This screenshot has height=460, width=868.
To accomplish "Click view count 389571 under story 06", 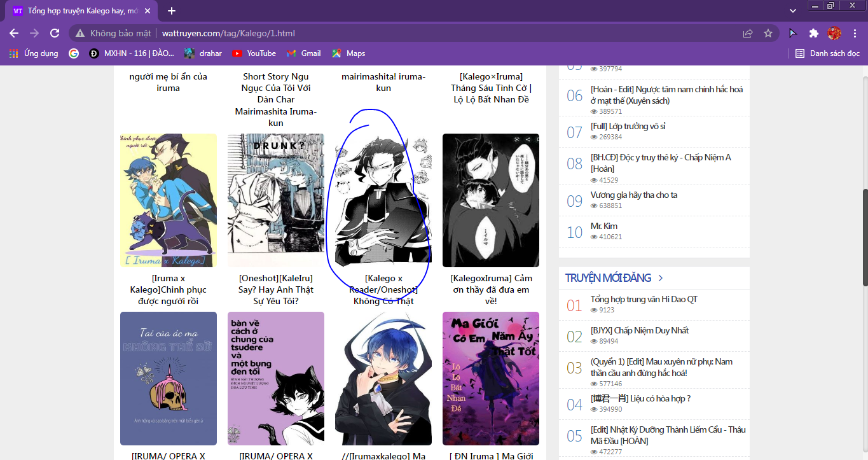I will pos(606,111).
